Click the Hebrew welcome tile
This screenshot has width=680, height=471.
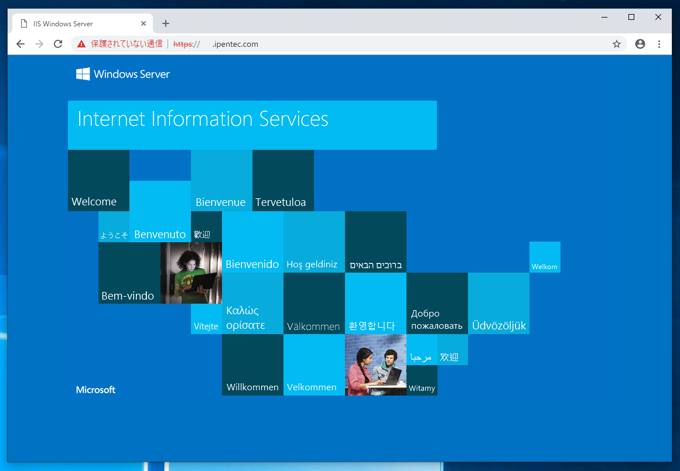tap(376, 242)
